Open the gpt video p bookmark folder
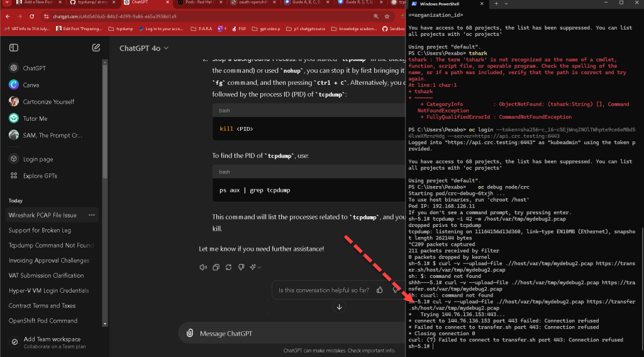644x357 pixels. [266, 29]
